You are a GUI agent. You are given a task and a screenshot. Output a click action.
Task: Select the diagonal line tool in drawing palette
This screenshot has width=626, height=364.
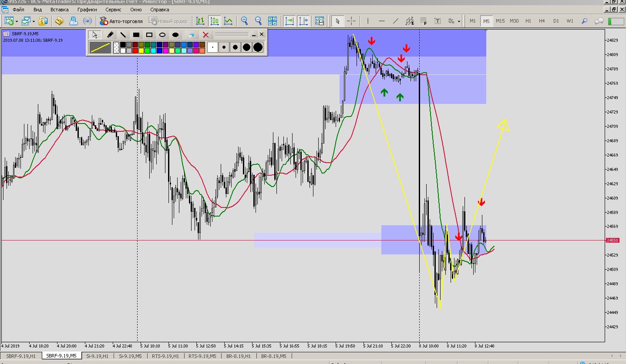123,35
